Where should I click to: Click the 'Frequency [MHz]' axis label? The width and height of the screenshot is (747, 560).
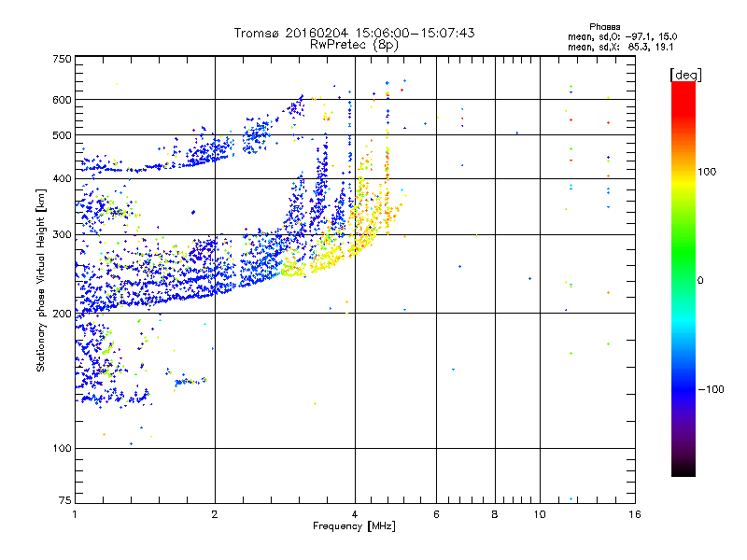pos(354,526)
